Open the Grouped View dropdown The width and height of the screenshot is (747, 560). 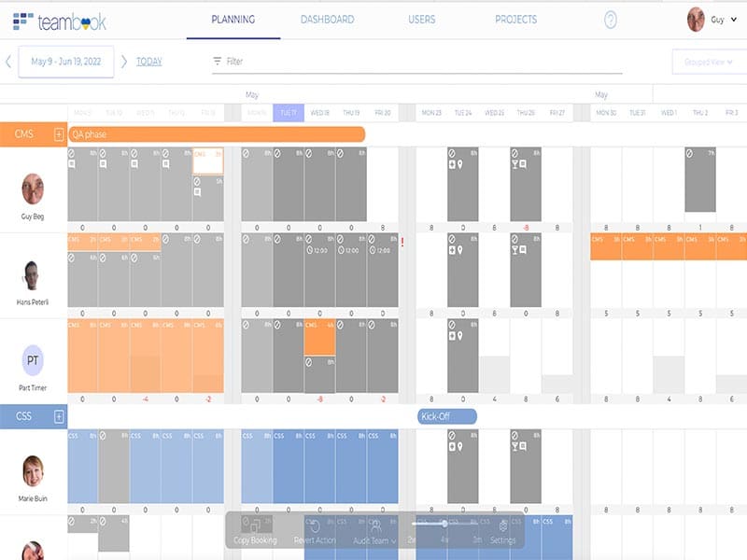click(x=709, y=62)
